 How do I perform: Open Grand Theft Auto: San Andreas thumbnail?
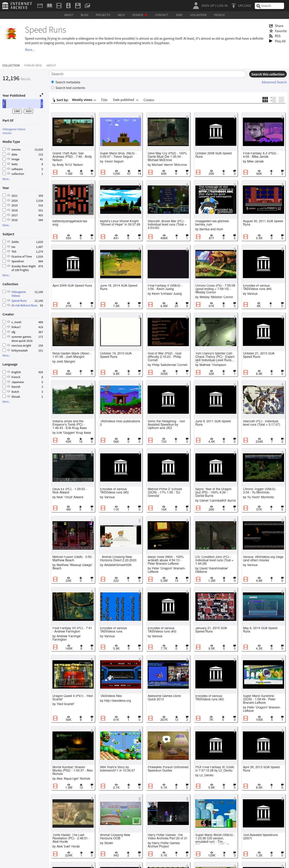click(x=73, y=131)
